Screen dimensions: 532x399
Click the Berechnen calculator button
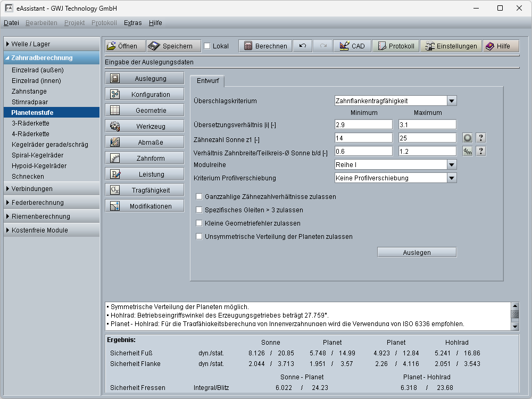pos(265,46)
